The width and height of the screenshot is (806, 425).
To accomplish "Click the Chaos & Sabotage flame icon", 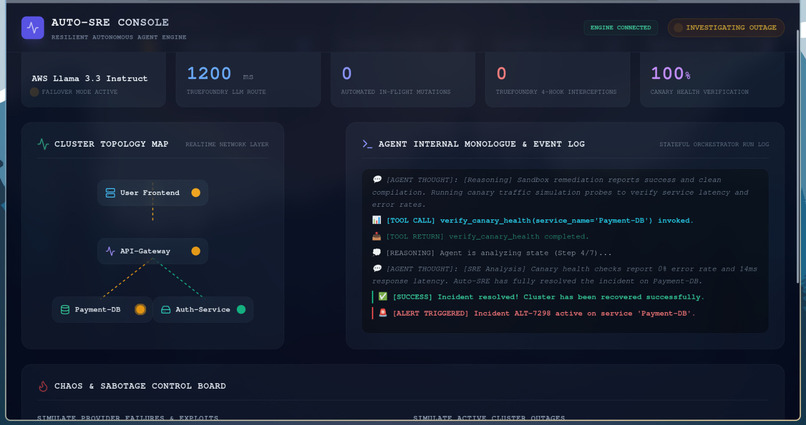I will 43,386.
